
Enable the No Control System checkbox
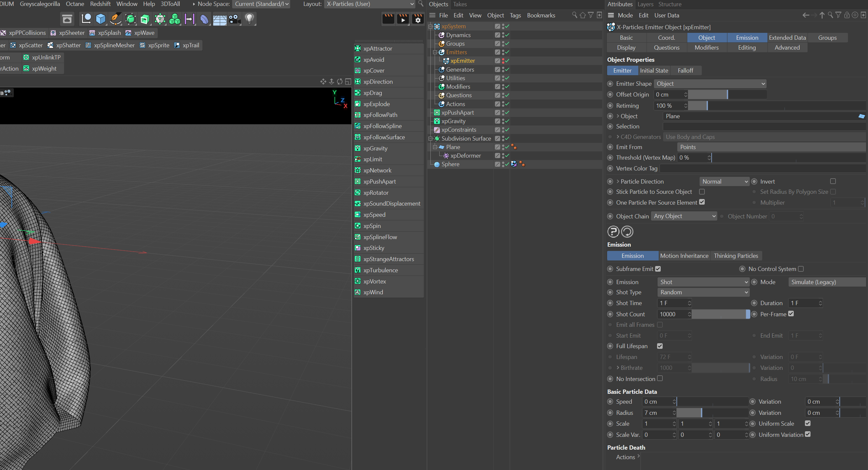click(801, 269)
